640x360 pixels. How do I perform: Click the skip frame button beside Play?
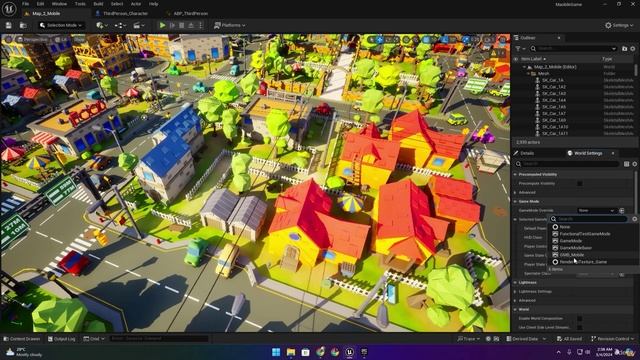tap(172, 25)
